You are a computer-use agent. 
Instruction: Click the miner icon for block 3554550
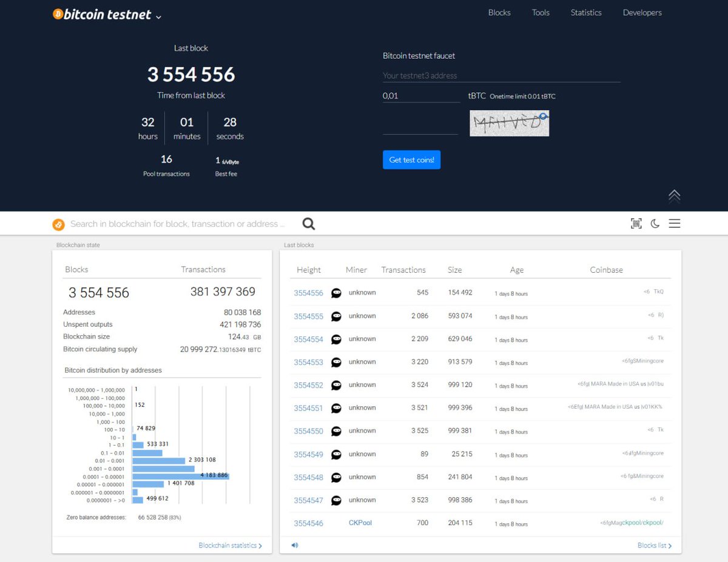pyautogui.click(x=336, y=432)
